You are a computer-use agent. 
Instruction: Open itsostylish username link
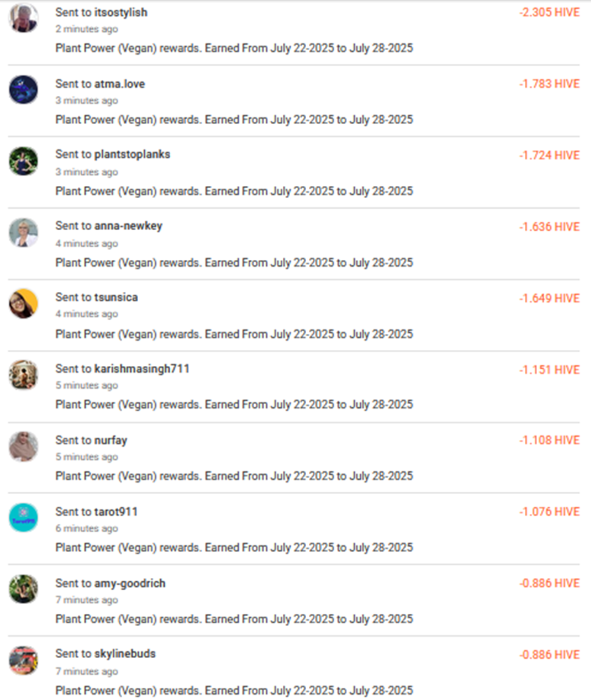tap(121, 13)
